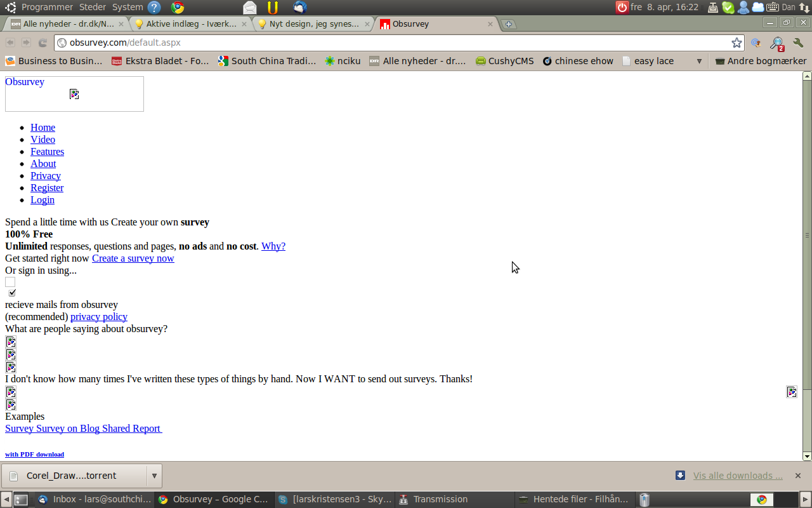Screen dimensions: 812x508
Task: Open the mail envelope launcher icon
Action: coord(250,8)
